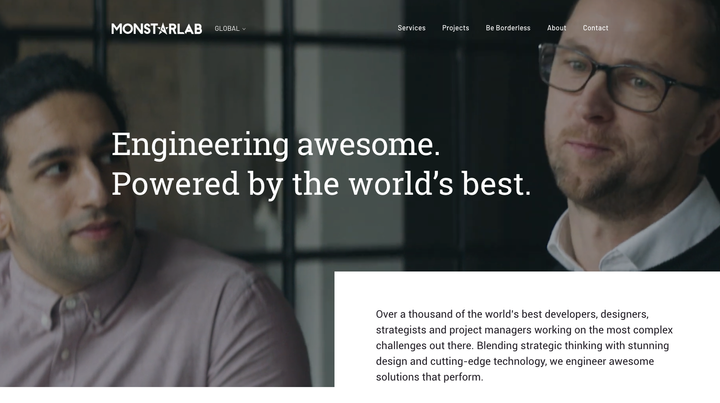Click the window frame in the hero video
Image resolution: width=720 pixels, height=403 pixels.
tap(288, 138)
